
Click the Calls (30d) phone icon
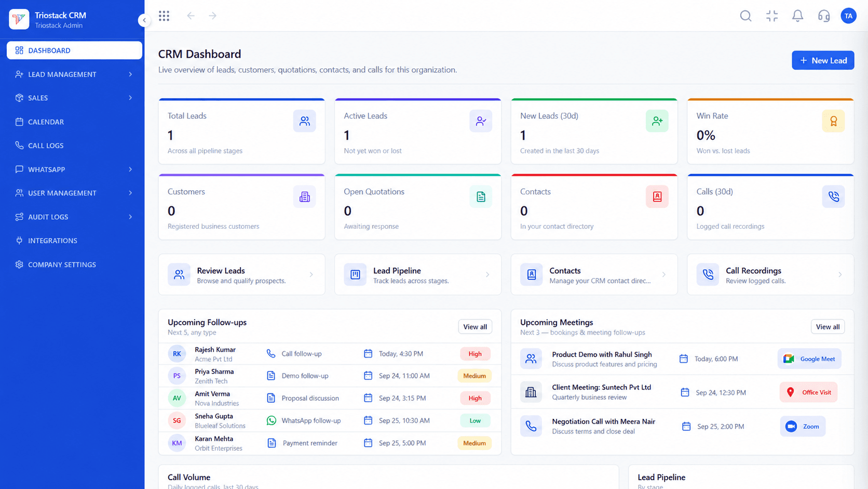(x=833, y=196)
